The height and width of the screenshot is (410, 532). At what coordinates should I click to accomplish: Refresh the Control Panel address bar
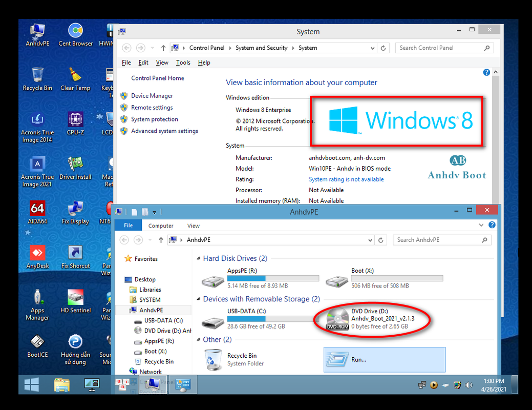[383, 48]
